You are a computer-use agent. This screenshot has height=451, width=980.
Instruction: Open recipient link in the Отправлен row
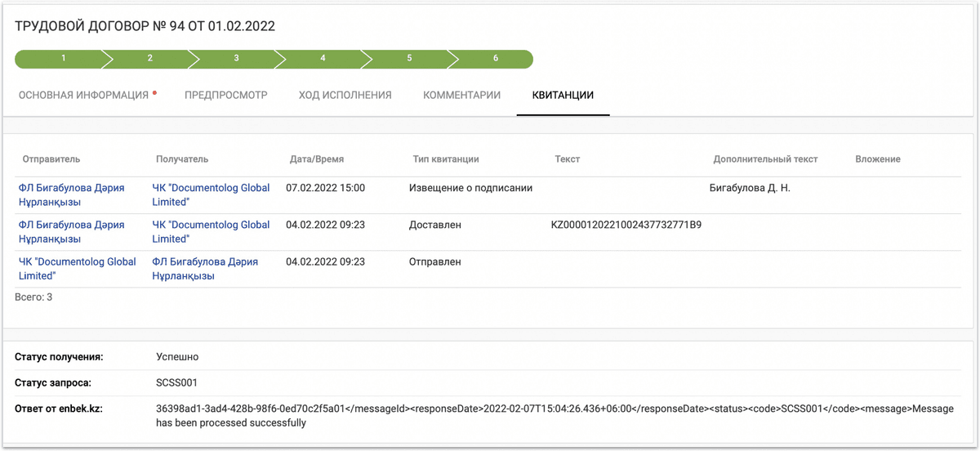tap(204, 269)
